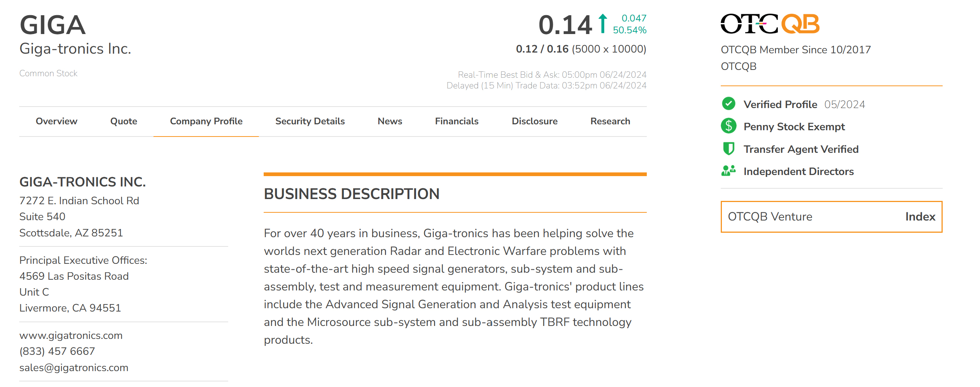980x387 pixels.
Task: Click the Transfer Agent Verified shield icon
Action: click(x=728, y=149)
